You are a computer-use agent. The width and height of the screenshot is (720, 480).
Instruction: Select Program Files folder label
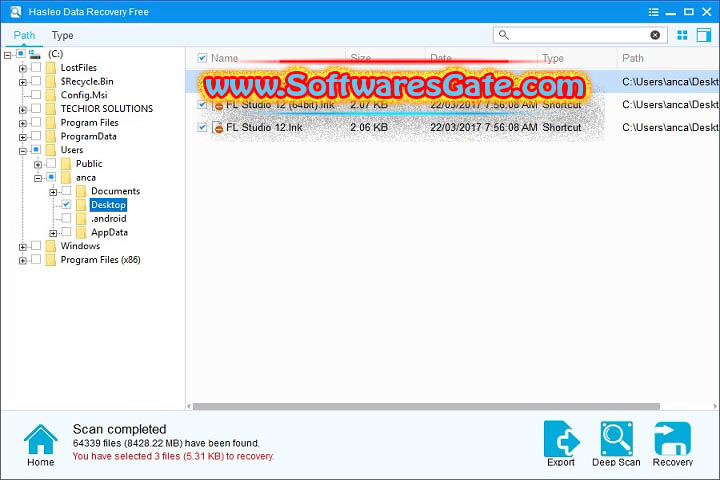(90, 123)
